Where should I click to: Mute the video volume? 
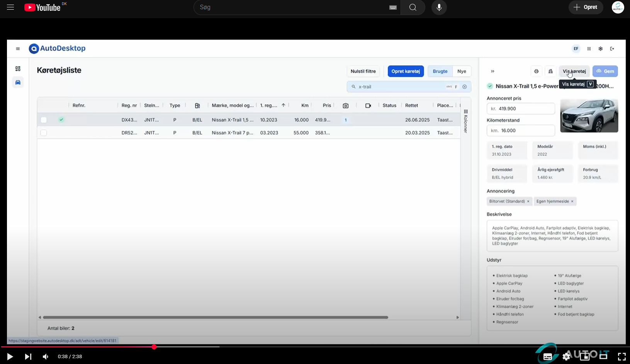pyautogui.click(x=46, y=357)
